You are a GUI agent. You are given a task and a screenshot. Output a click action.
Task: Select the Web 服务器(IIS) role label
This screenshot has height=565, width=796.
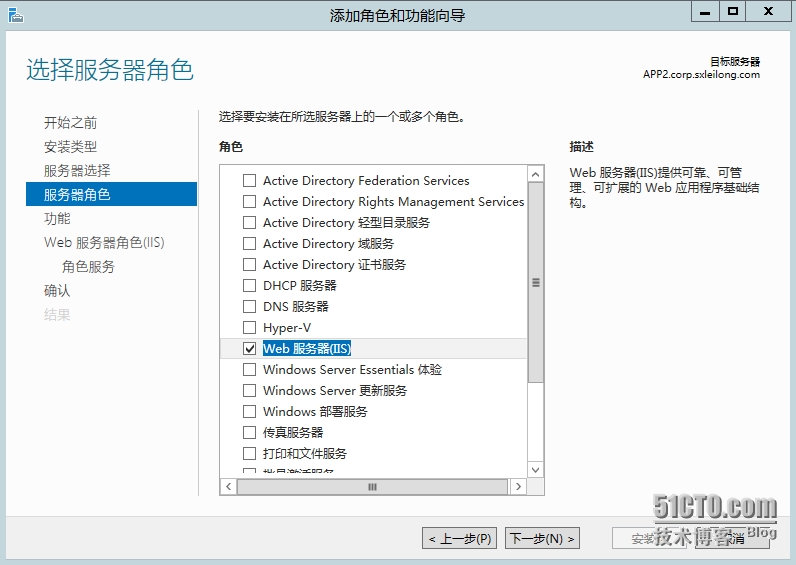307,349
